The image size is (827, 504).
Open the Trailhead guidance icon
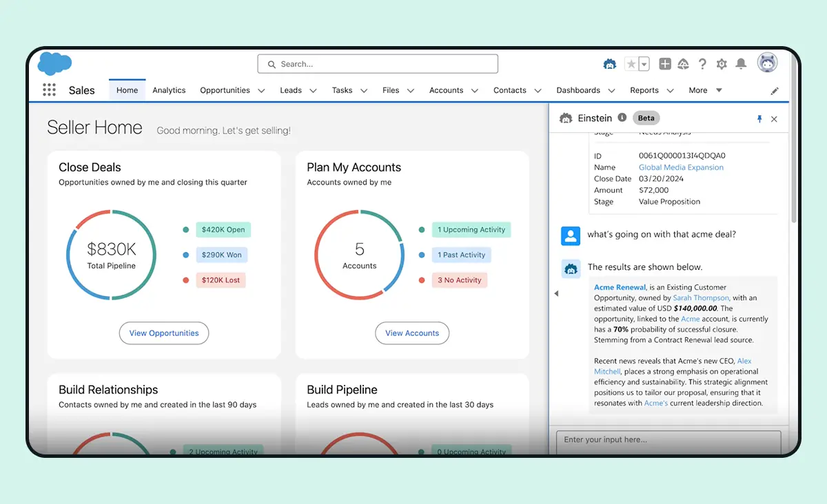click(x=684, y=64)
